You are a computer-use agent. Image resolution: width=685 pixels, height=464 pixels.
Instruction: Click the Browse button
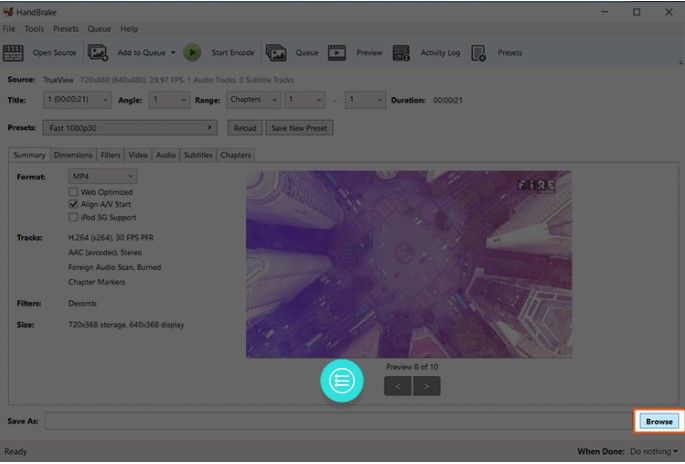click(658, 422)
